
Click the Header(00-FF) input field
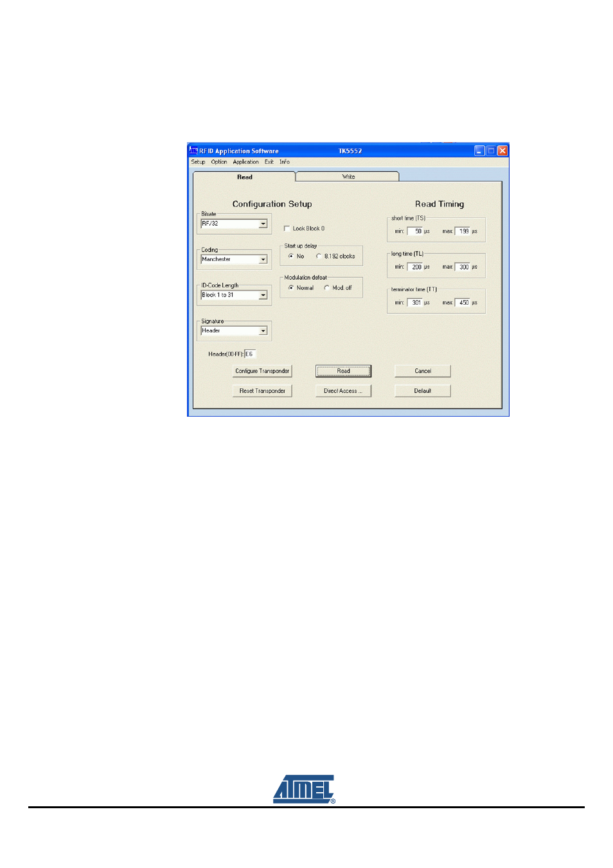(250, 354)
